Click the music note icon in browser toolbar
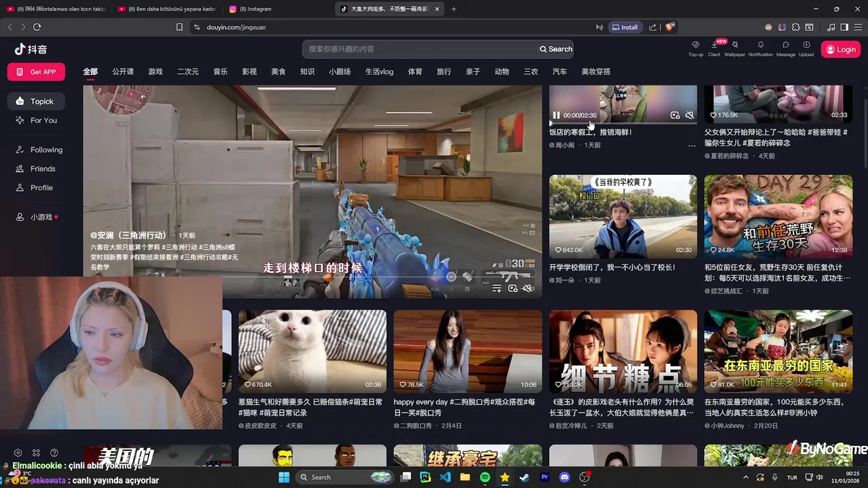Image resolution: width=868 pixels, height=488 pixels. [831, 27]
